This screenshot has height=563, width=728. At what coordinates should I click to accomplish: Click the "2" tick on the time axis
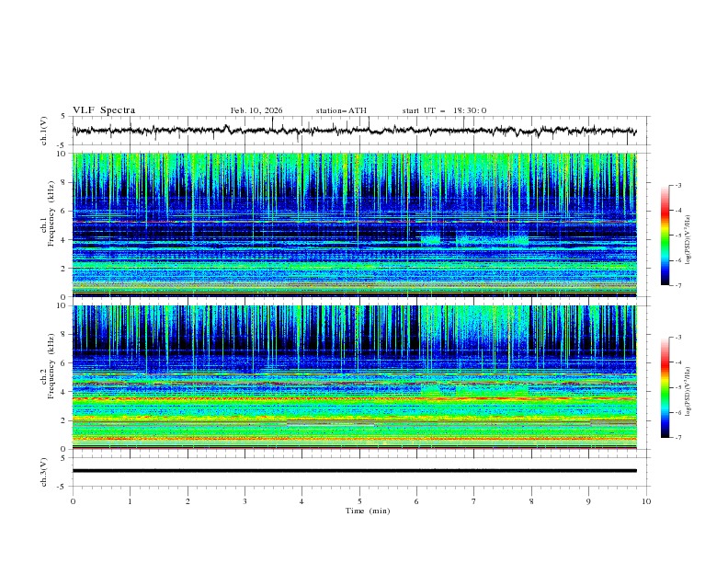[188, 501]
